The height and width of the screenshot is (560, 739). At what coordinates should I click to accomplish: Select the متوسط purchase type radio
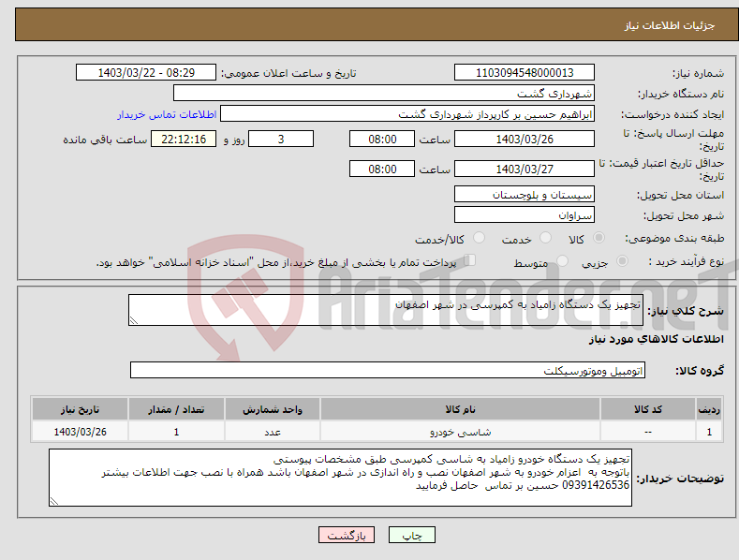click(x=562, y=260)
